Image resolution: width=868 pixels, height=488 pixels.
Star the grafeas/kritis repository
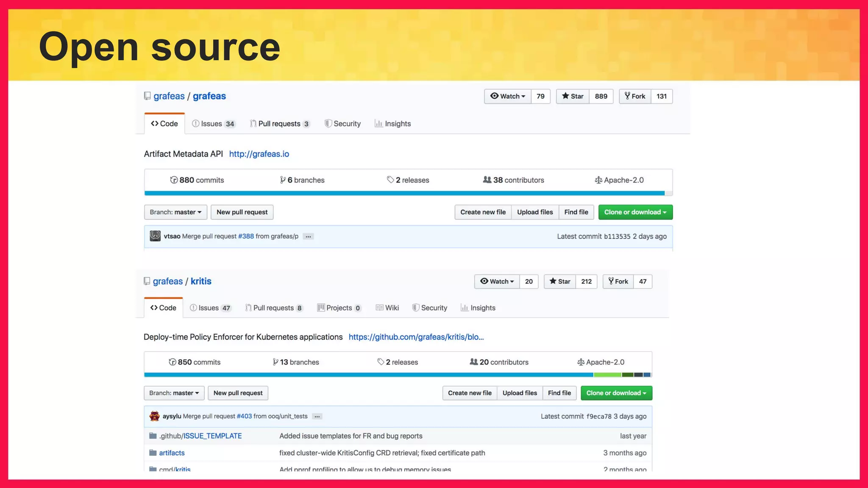pyautogui.click(x=560, y=281)
